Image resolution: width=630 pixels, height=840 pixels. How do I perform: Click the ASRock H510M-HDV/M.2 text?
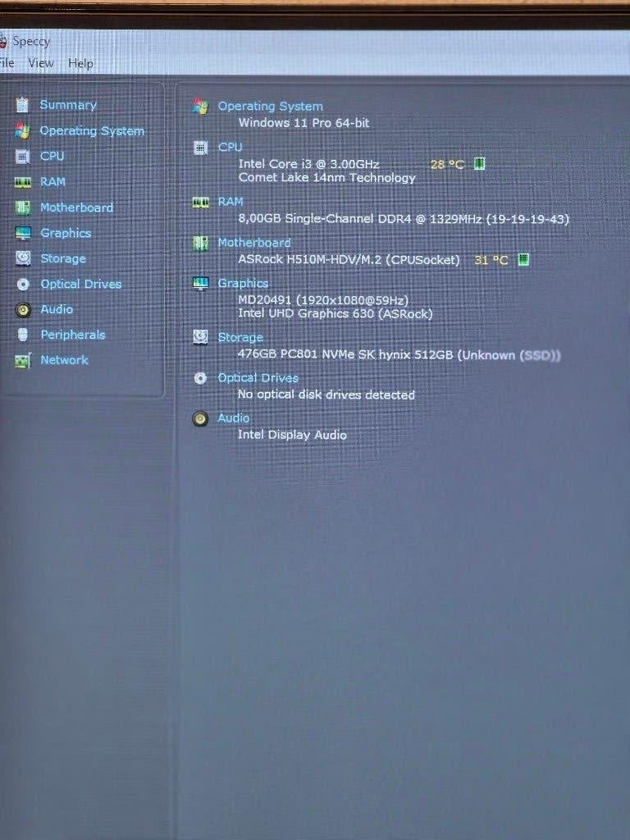(349, 260)
